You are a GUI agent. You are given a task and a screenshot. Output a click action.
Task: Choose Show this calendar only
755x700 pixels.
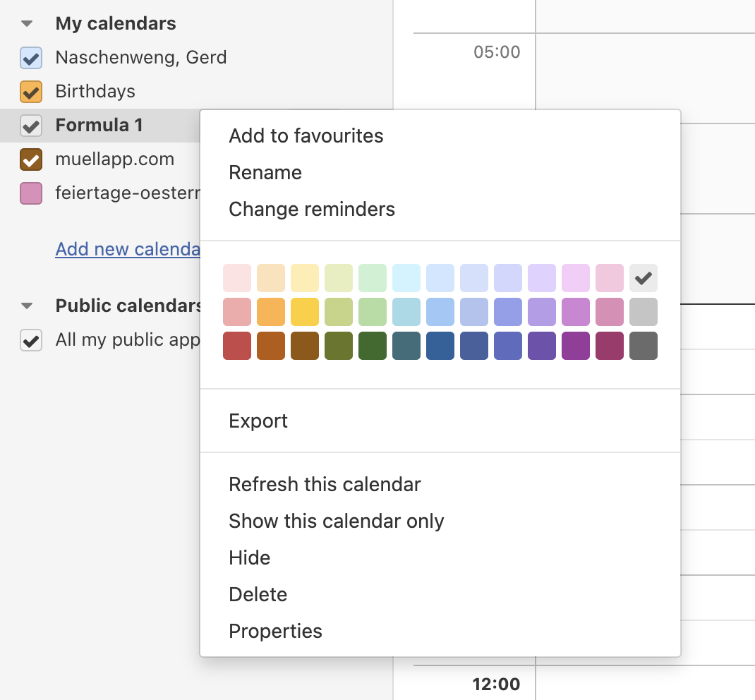coord(336,521)
